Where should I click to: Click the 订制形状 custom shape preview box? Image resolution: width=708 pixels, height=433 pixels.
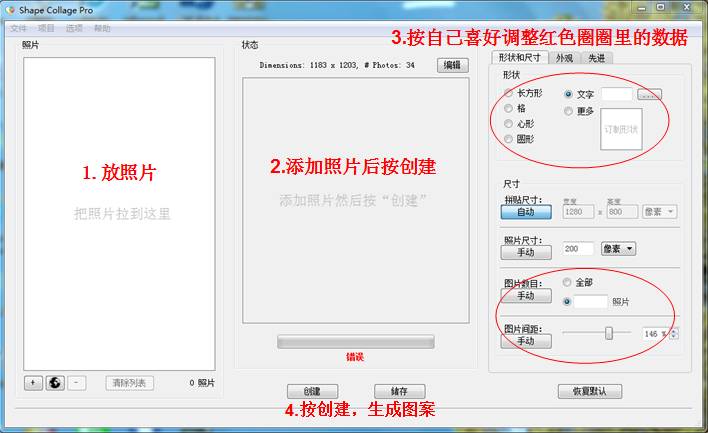coord(621,129)
